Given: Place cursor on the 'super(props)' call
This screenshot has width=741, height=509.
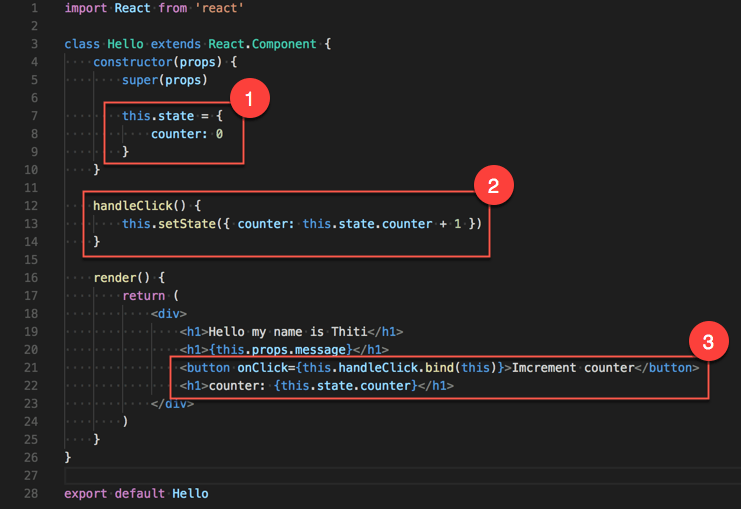Looking at the screenshot, I should point(164,80).
